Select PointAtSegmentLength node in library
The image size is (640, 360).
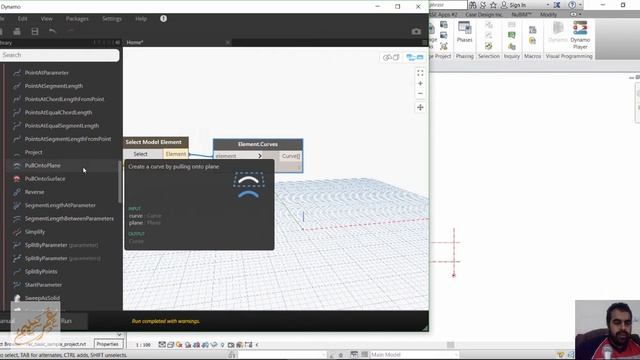(x=53, y=86)
